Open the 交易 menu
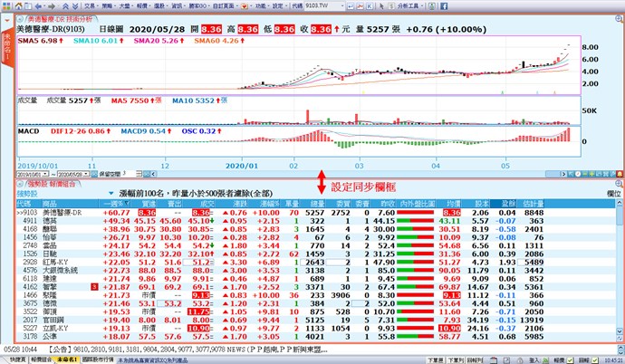The width and height of the screenshot is (625, 364). [x=91, y=6]
